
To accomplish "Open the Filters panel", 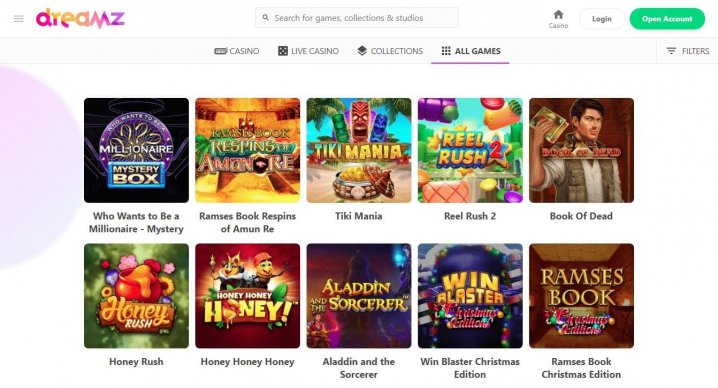I will (x=687, y=51).
